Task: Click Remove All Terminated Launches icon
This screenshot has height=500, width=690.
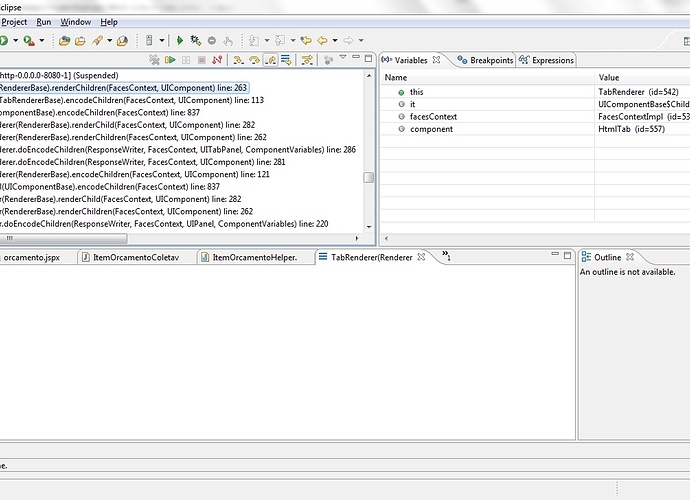Action: pyautogui.click(x=154, y=61)
